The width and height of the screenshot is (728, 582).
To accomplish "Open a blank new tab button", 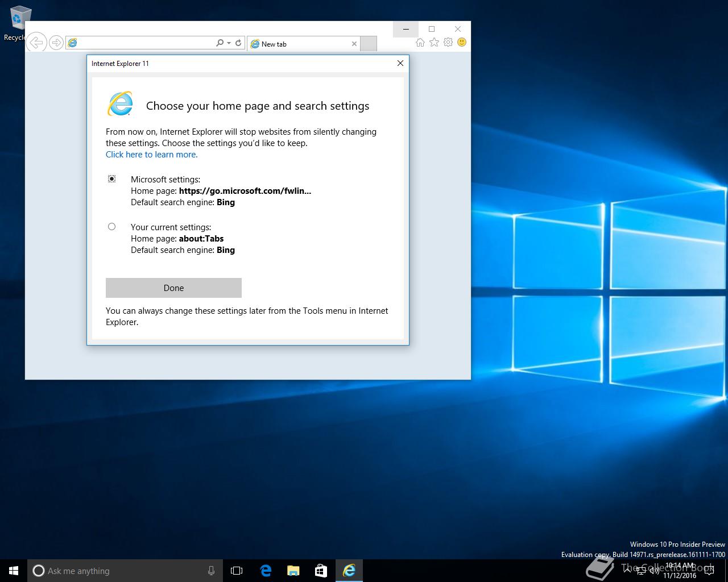I will coord(369,44).
